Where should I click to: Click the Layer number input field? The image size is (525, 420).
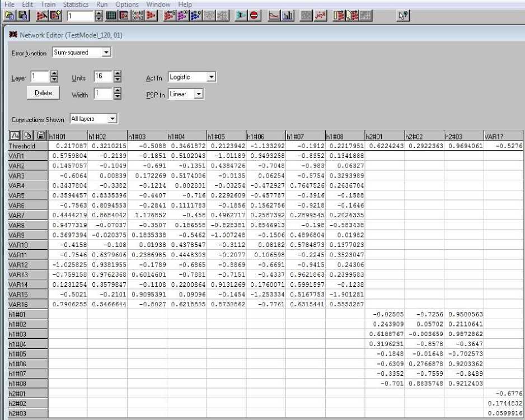40,76
